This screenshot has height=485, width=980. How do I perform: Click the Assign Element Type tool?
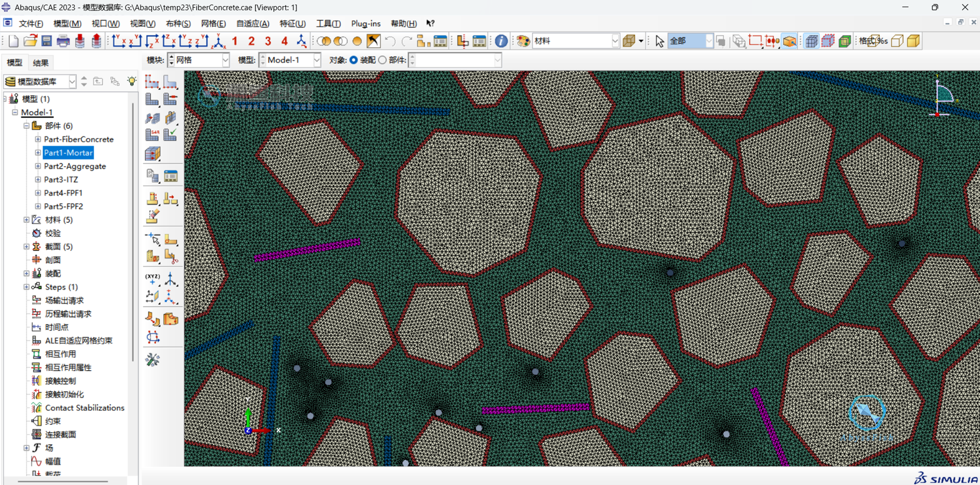click(x=152, y=135)
